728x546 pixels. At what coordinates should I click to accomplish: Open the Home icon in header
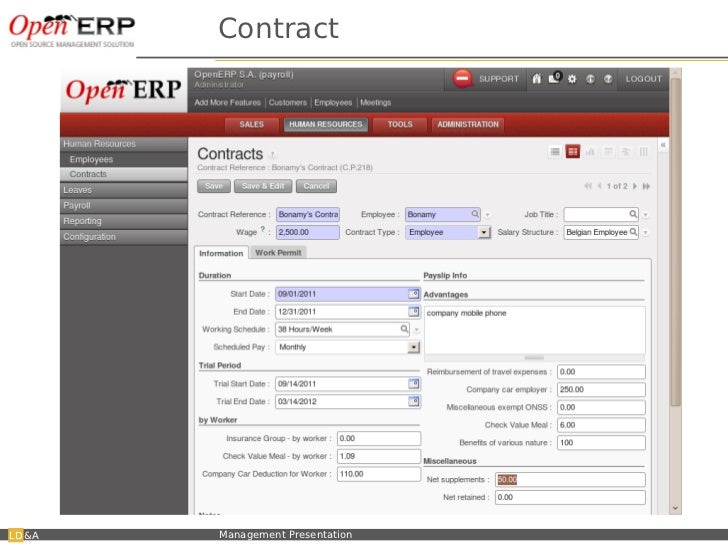(536, 79)
